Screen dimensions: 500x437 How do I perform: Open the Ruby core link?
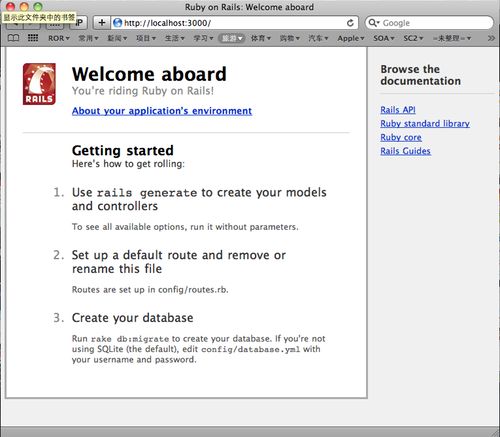pyautogui.click(x=401, y=137)
